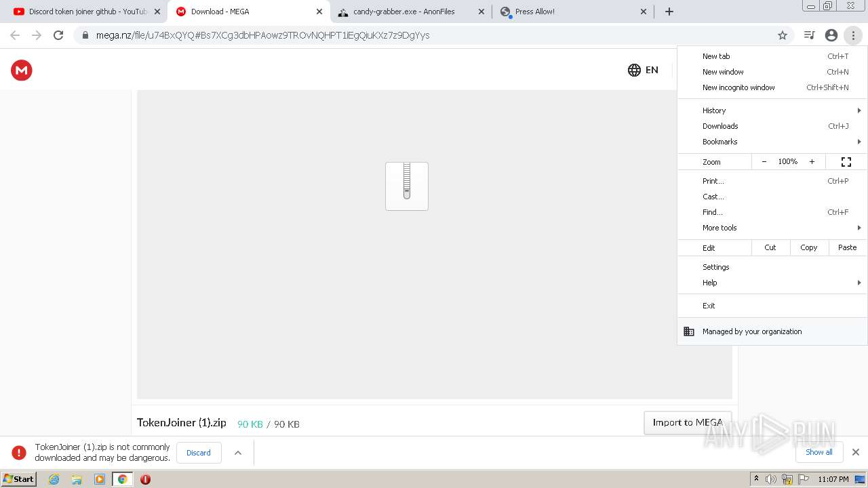Expand the Bookmarks submenu
868x488 pixels.
(772, 142)
